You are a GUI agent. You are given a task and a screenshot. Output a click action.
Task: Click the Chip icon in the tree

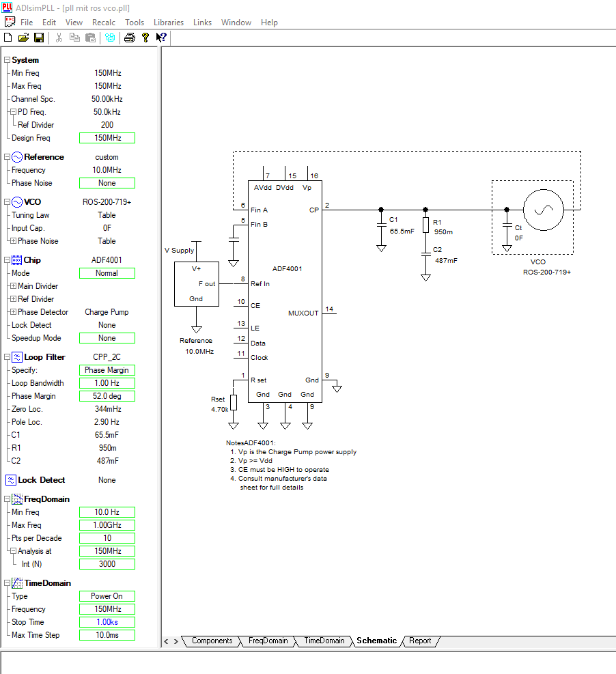[x=17, y=260]
